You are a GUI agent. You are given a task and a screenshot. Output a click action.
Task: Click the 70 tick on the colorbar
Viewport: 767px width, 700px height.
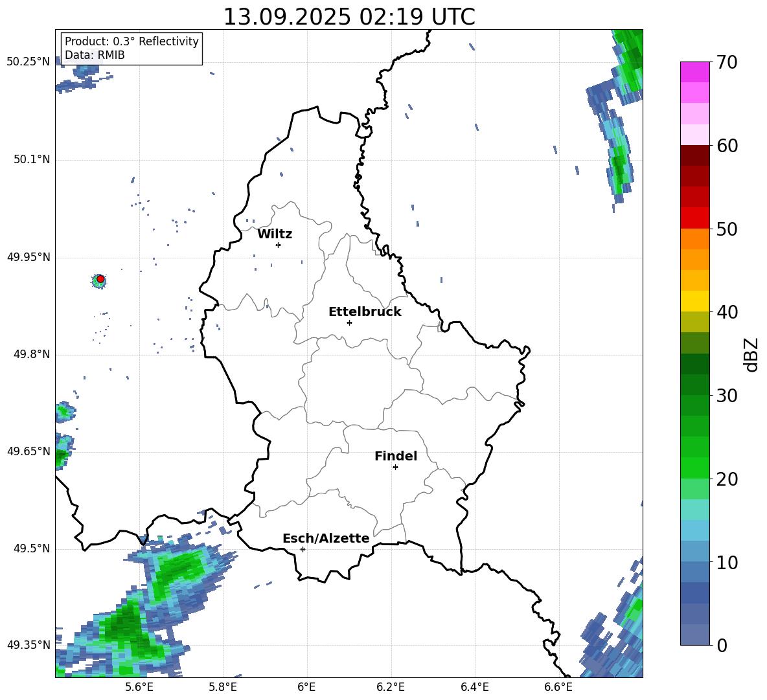click(727, 62)
